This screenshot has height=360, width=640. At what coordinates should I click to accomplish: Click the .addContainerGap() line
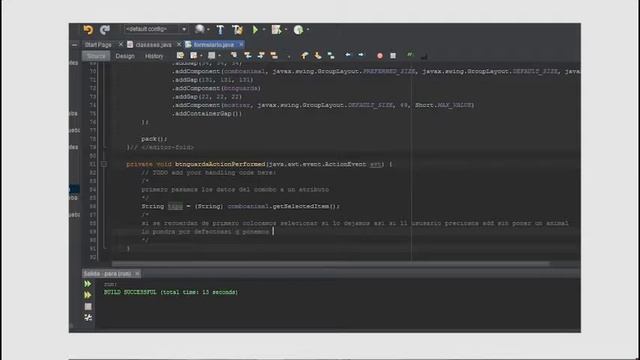(x=207, y=113)
